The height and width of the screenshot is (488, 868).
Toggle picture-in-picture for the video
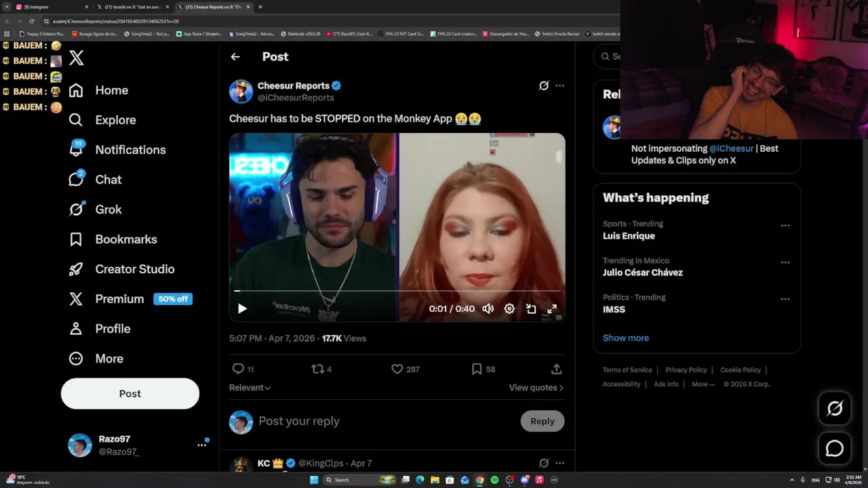(x=531, y=309)
